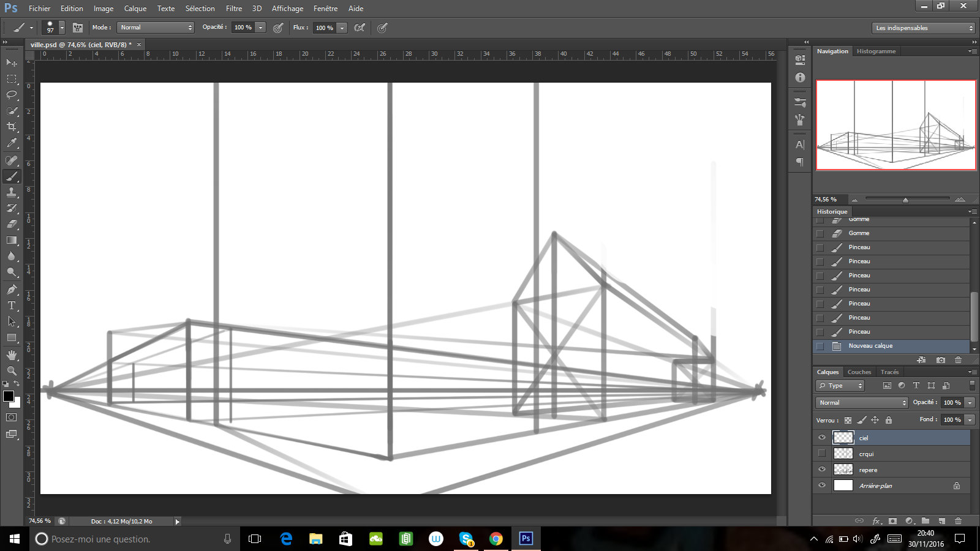Enable lock transparent pixels for ciel layer
This screenshot has width=980, height=551.
click(x=848, y=420)
